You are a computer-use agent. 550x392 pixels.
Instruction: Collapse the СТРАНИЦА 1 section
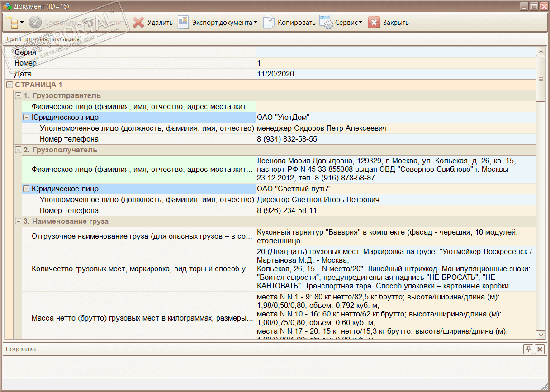point(9,85)
